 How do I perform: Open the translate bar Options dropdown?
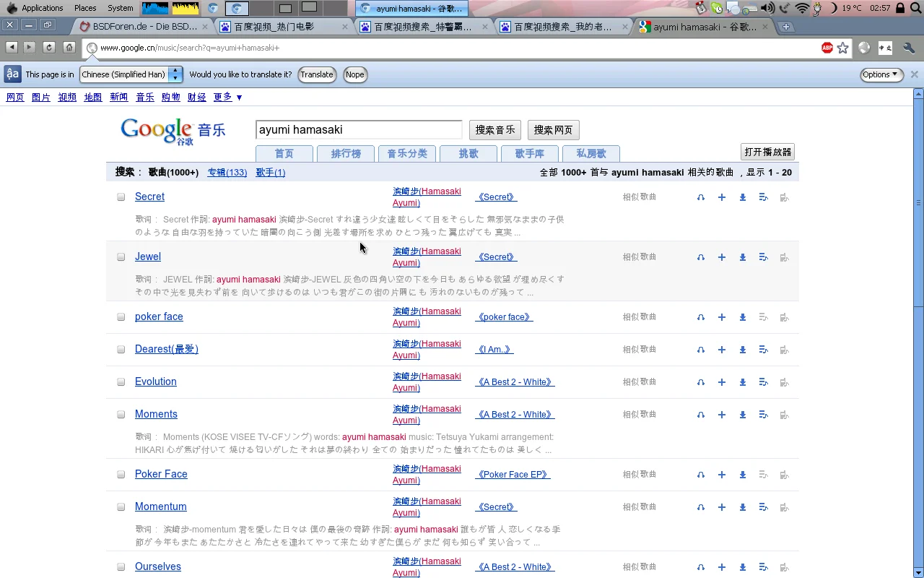[x=881, y=74]
